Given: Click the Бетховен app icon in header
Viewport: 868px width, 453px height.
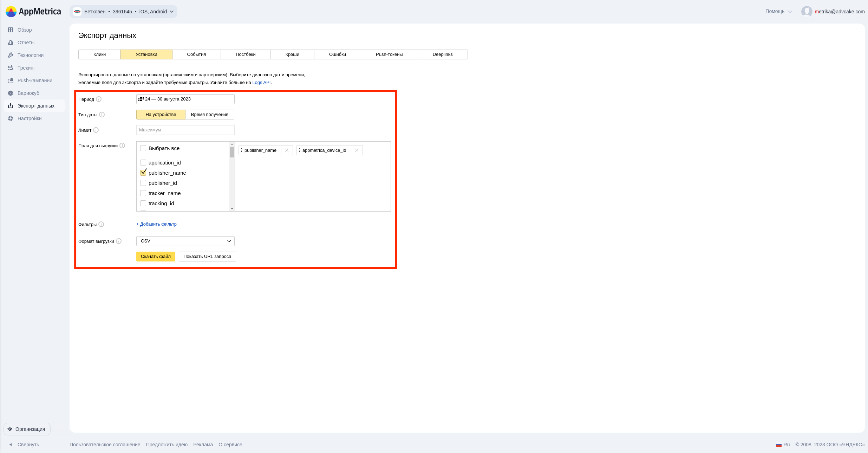Looking at the screenshot, I should pos(77,12).
